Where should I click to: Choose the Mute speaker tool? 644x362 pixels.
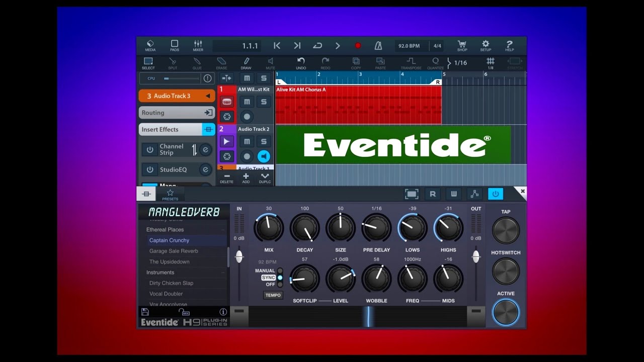[270, 63]
